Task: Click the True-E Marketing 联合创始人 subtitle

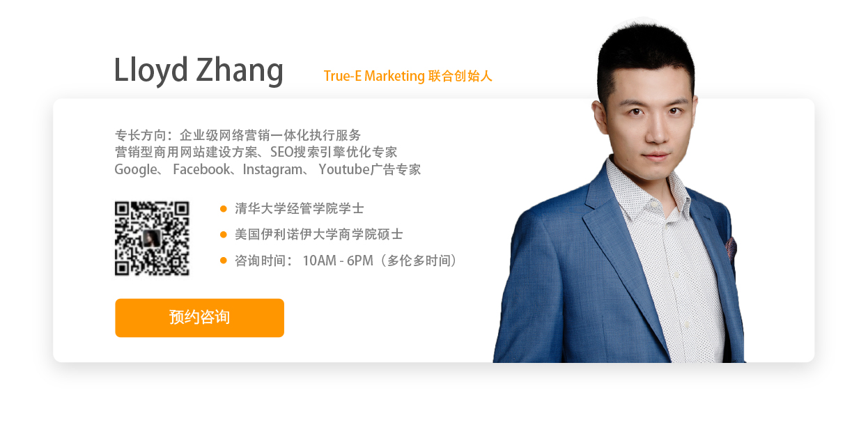Action: 408,76
